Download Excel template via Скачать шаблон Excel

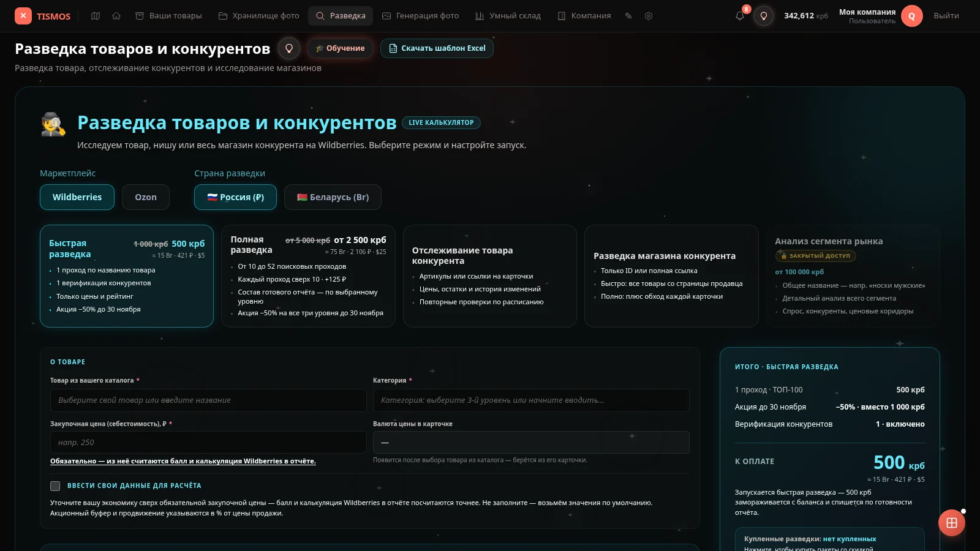pyautogui.click(x=437, y=48)
